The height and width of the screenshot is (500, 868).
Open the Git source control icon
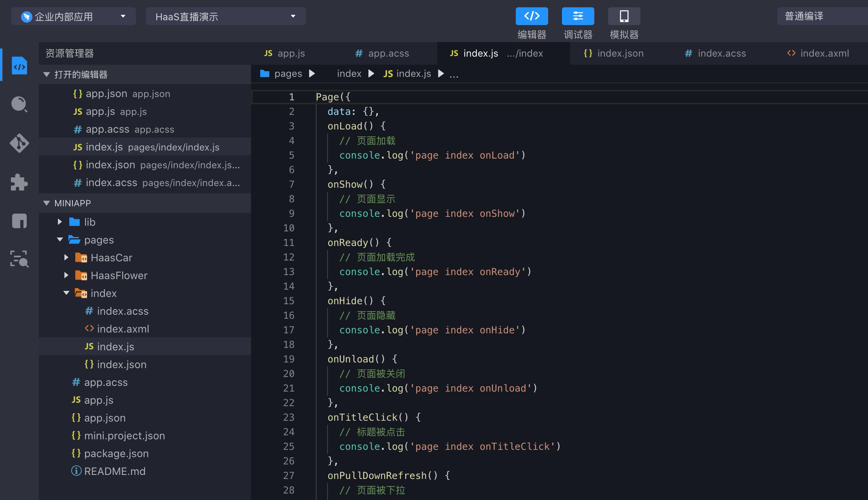pos(19,143)
